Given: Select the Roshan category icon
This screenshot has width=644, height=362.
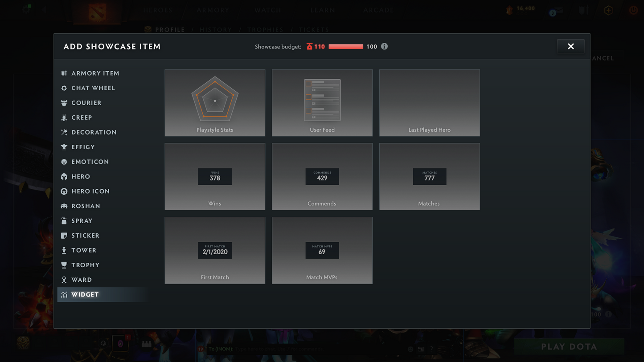Looking at the screenshot, I should click(x=64, y=206).
